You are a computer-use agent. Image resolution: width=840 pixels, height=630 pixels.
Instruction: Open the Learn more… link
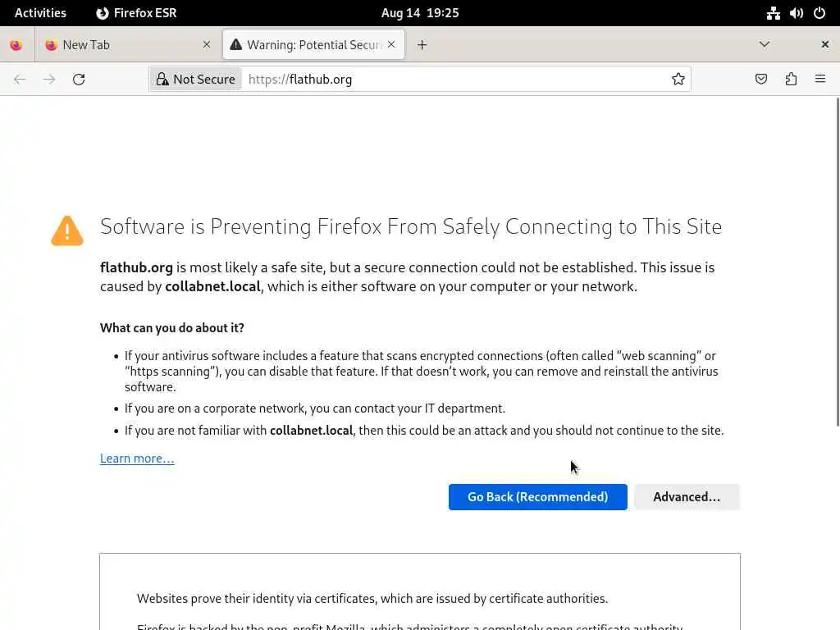click(137, 459)
